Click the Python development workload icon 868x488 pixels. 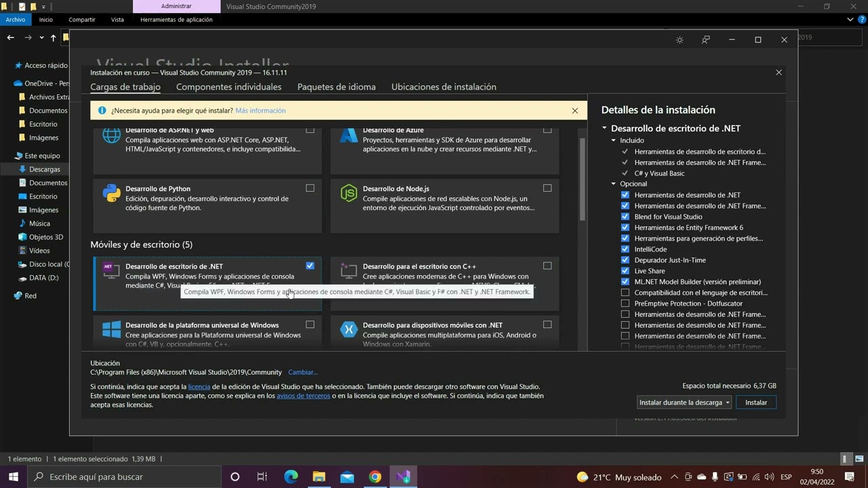click(111, 193)
